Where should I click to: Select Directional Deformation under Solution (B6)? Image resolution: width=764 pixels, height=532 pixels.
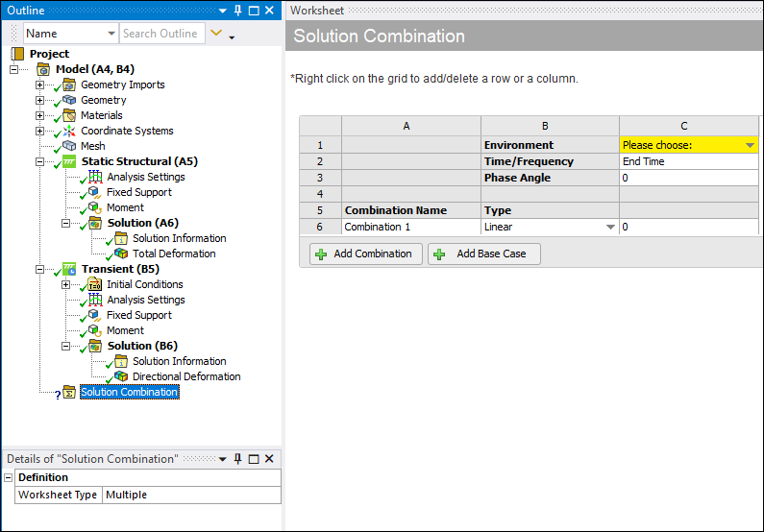point(185,376)
